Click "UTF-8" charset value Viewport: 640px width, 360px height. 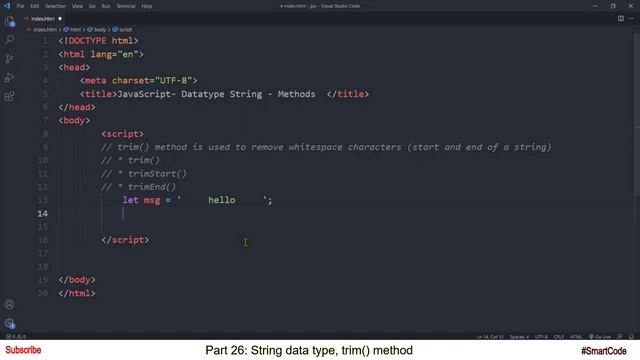coord(173,80)
